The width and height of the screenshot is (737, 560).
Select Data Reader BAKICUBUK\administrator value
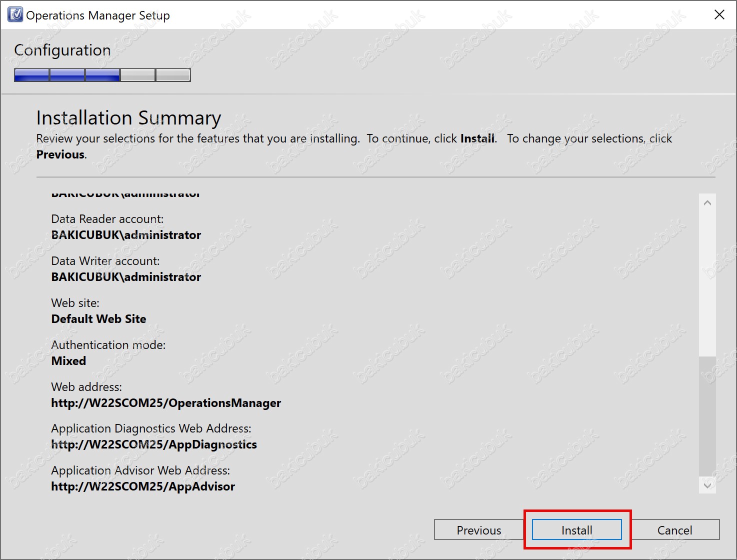pos(126,235)
